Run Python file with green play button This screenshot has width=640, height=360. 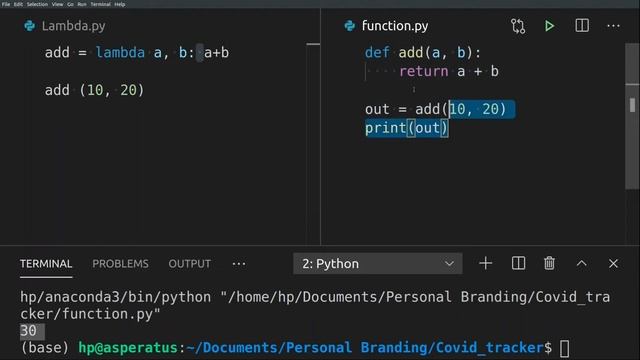point(549,26)
